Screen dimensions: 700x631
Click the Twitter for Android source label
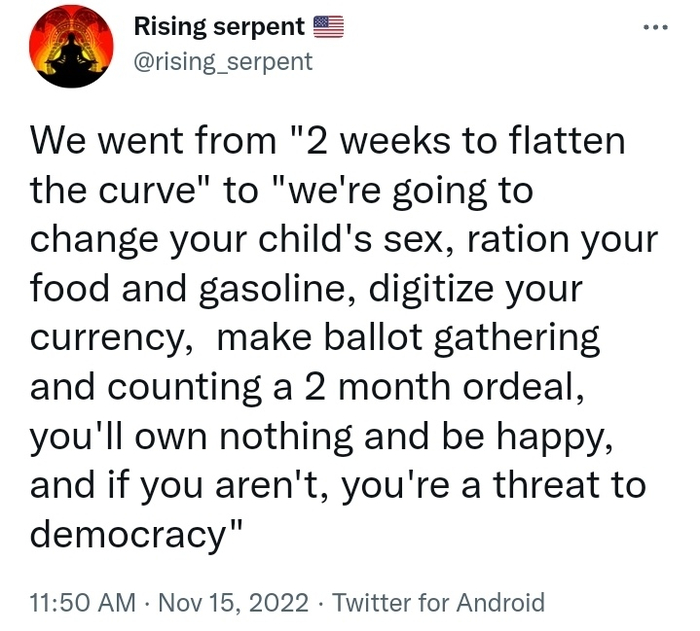point(438,603)
